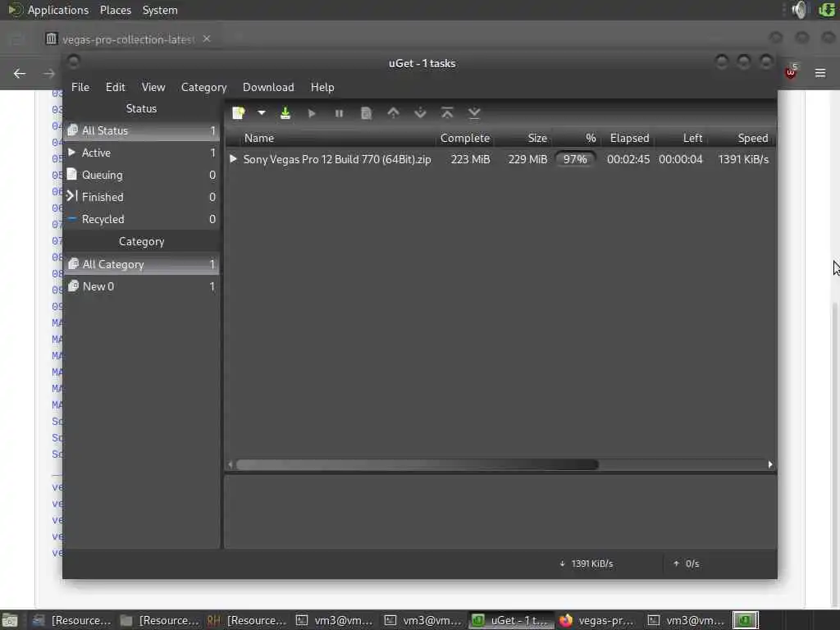Open the Help menu in uGet
Image resolution: width=840 pixels, height=630 pixels.
[x=322, y=87]
